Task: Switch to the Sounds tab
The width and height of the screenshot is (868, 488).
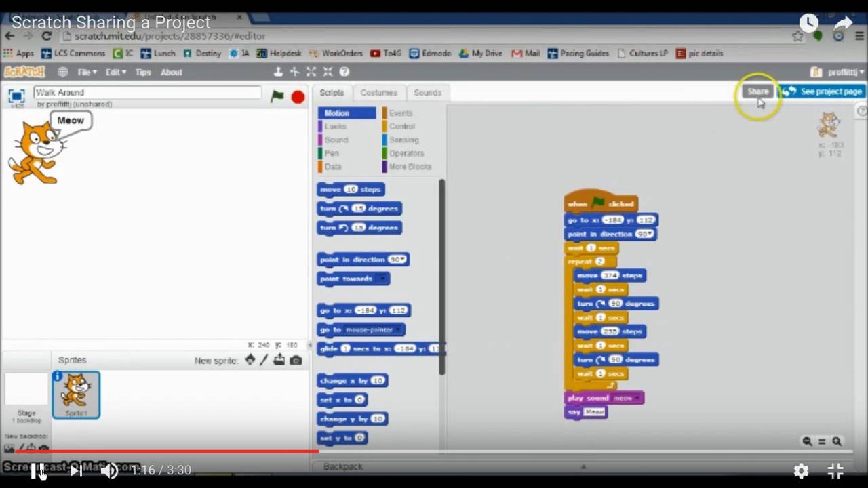Action: pos(427,93)
